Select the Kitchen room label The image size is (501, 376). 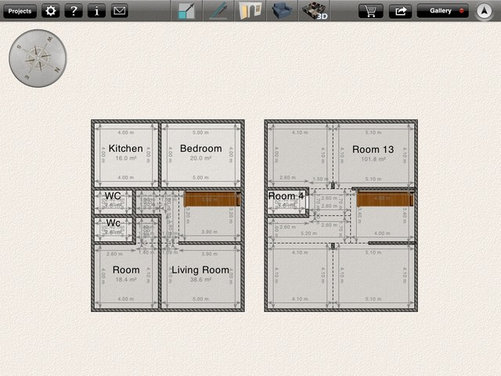pos(126,148)
